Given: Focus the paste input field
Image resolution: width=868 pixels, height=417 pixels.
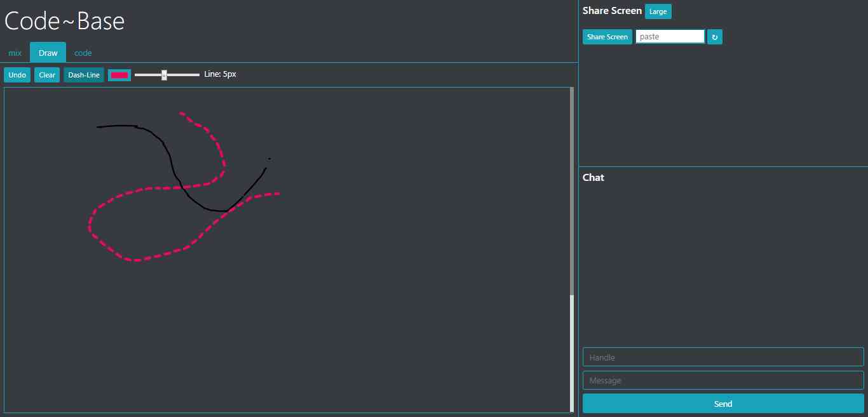Looking at the screenshot, I should click(x=670, y=37).
